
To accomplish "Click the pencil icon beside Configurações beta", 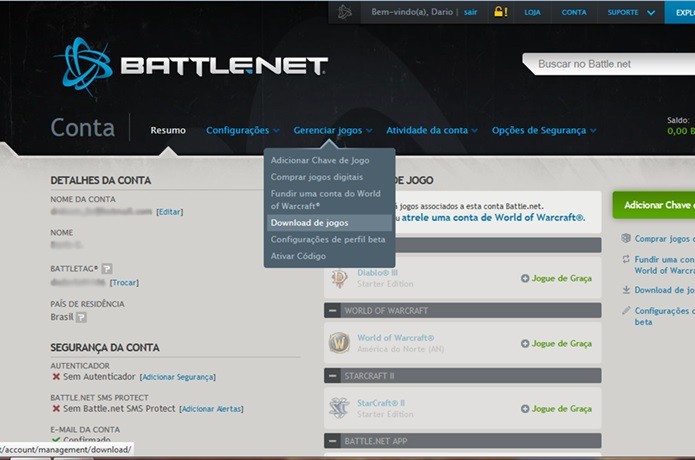I will click(x=626, y=310).
